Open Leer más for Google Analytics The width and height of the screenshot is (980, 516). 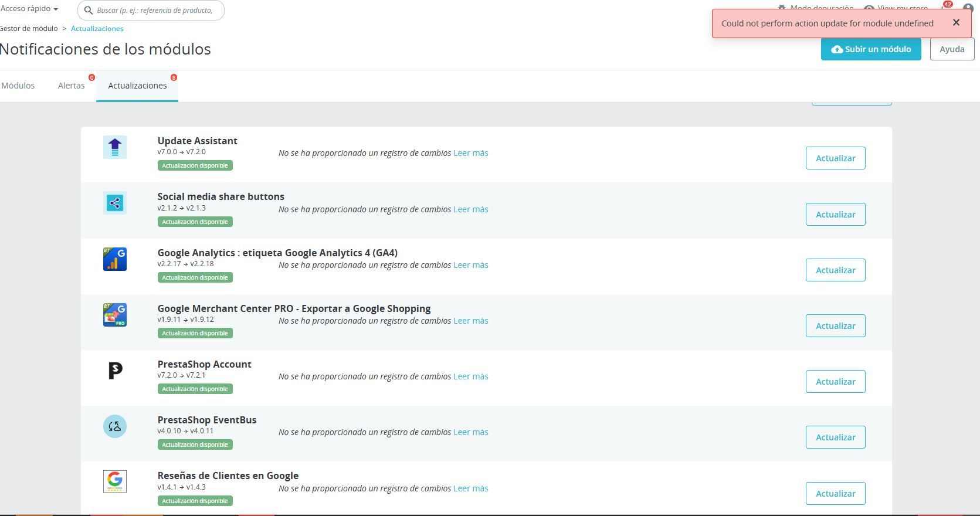coord(471,265)
